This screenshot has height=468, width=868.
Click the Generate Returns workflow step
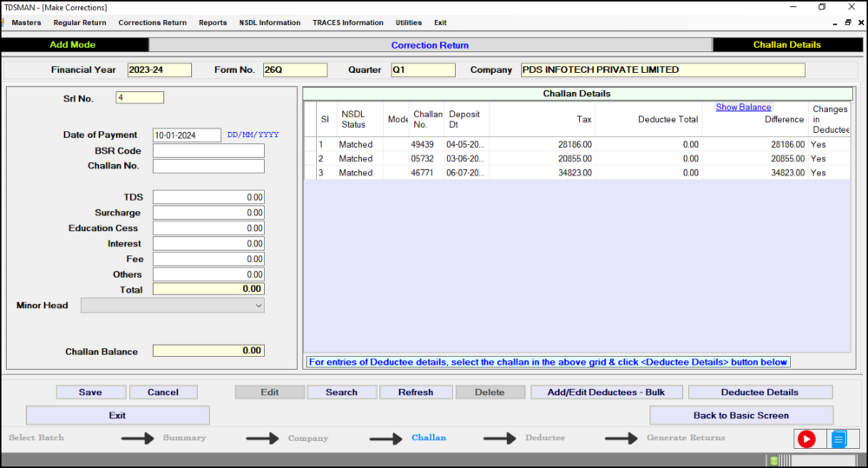[686, 438]
